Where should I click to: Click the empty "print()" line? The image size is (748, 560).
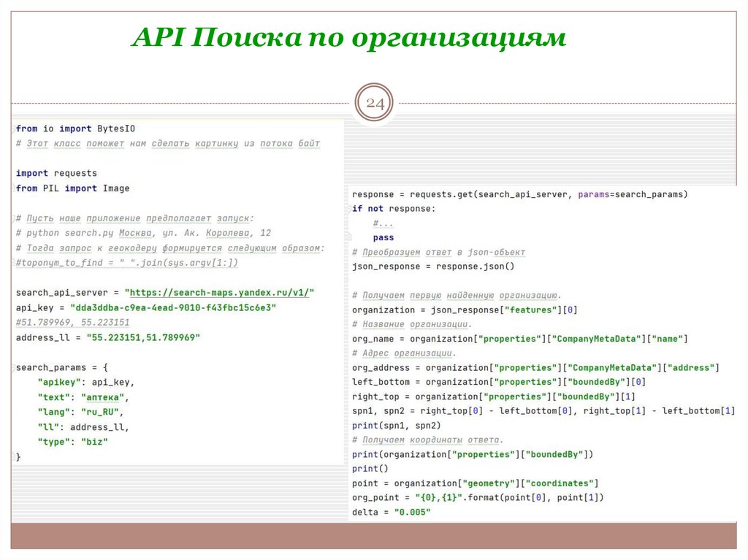click(x=370, y=469)
